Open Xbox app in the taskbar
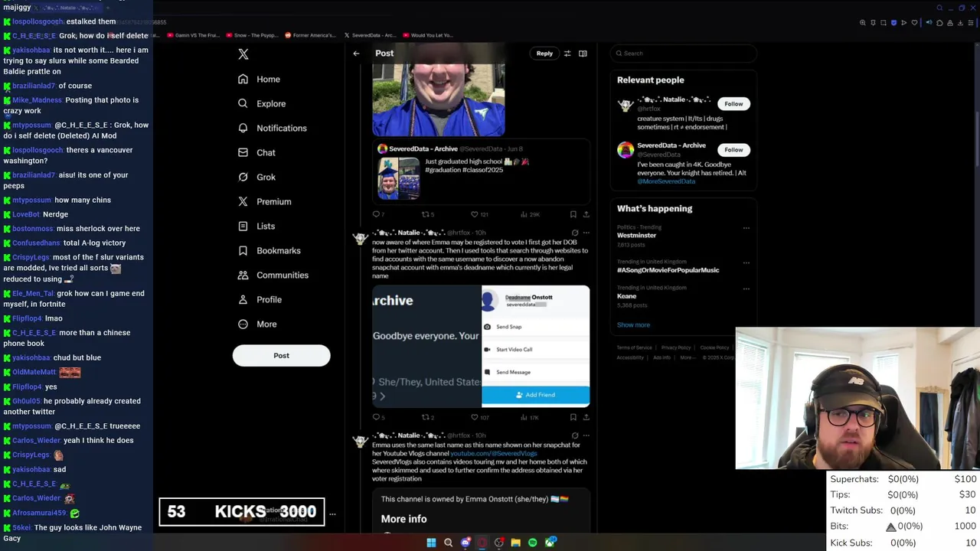 [x=550, y=543]
